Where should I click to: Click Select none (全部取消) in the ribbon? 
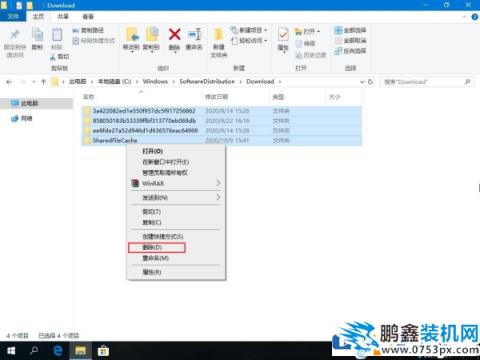[350, 41]
